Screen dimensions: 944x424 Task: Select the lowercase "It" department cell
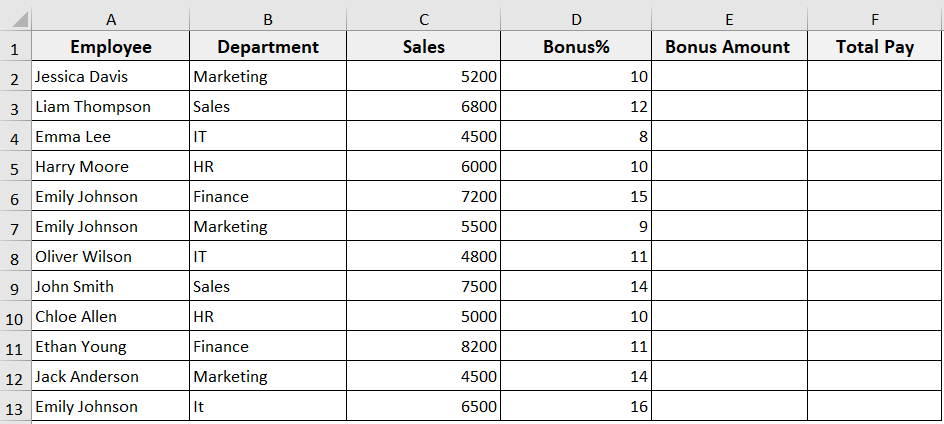[267, 407]
